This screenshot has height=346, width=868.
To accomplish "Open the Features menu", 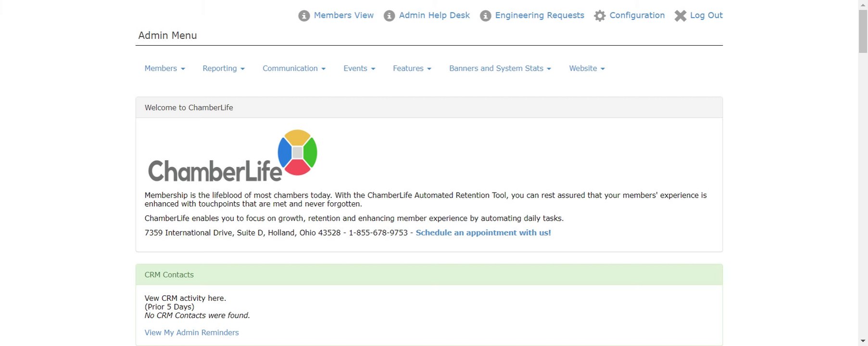I will coord(412,68).
